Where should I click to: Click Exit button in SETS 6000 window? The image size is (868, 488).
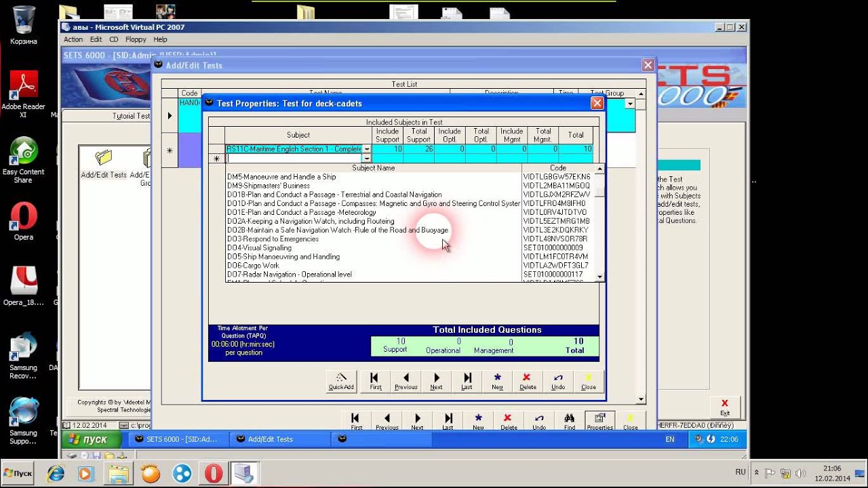coord(725,407)
